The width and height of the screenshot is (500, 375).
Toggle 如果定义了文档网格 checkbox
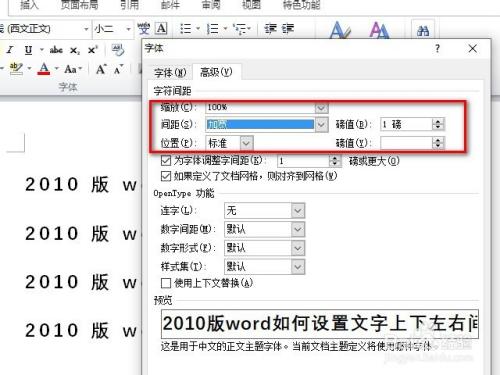166,176
